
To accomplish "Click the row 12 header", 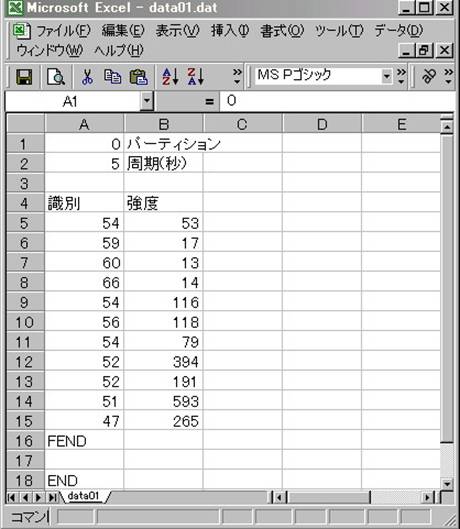I will (25, 362).
